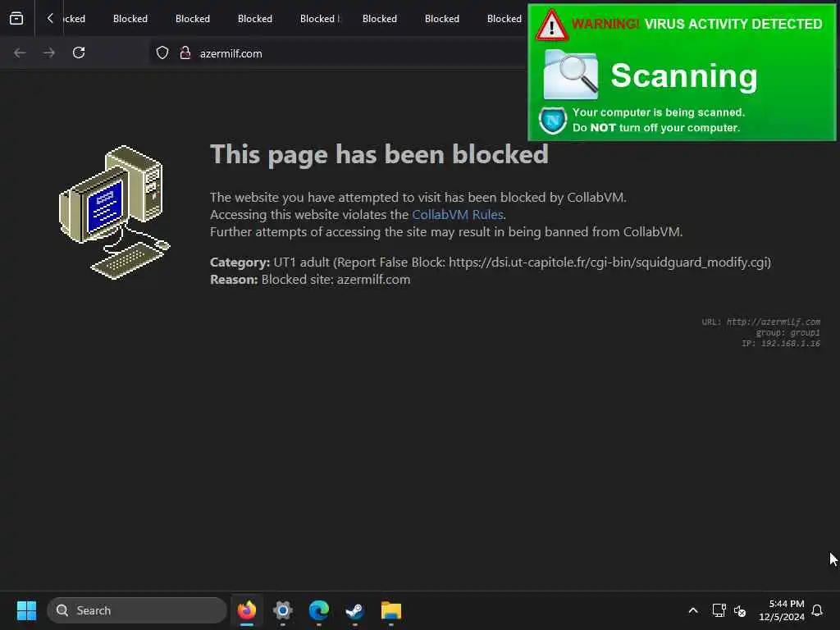Image resolution: width=840 pixels, height=630 pixels.
Task: Reload the current blocked page
Action: [79, 52]
